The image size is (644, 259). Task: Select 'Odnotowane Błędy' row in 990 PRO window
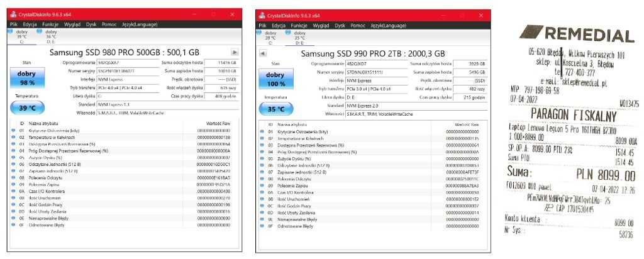(372, 226)
